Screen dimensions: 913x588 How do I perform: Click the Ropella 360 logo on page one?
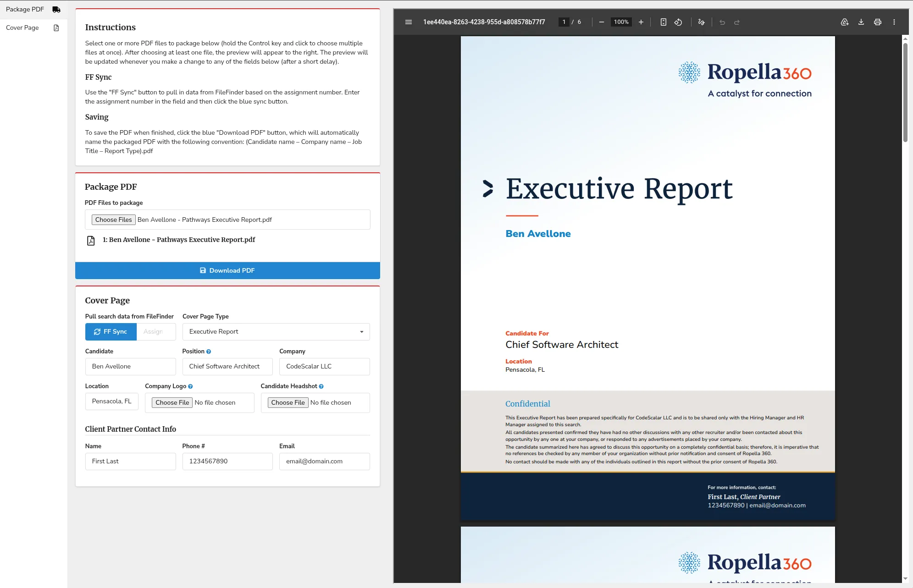745,79
